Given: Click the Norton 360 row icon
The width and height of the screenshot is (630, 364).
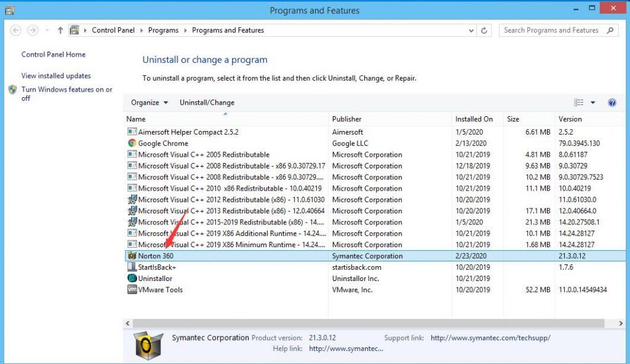Looking at the screenshot, I should click(132, 256).
